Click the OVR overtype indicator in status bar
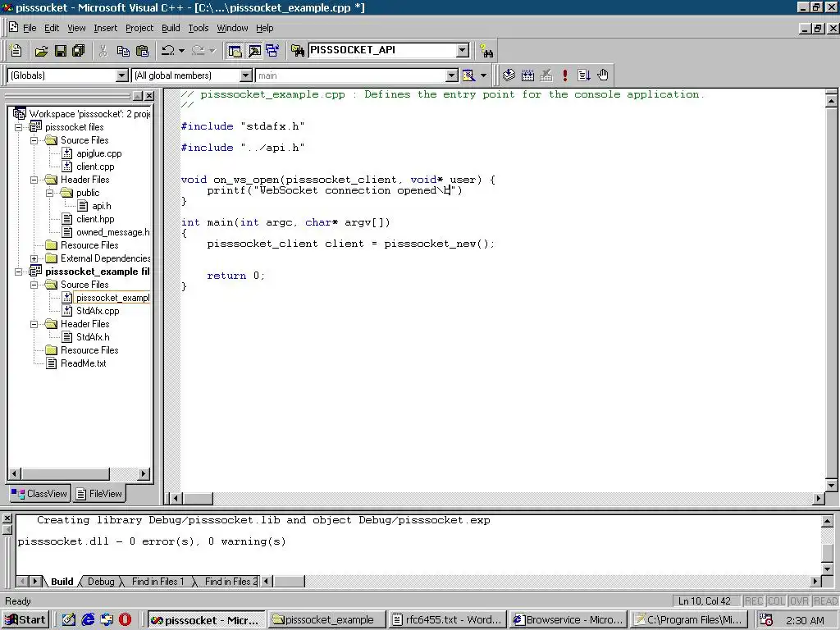840x630 pixels. (799, 601)
